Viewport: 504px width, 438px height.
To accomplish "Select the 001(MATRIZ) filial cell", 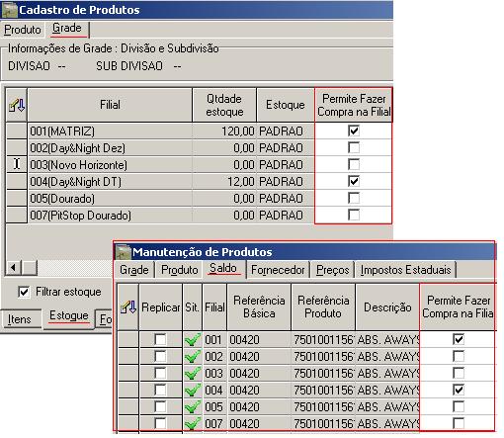I will point(110,131).
